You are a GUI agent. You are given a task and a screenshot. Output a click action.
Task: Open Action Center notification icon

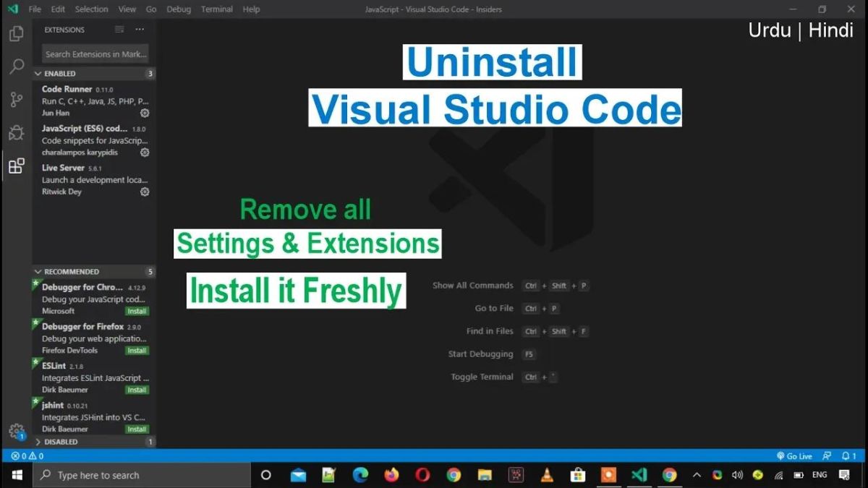tap(844, 475)
